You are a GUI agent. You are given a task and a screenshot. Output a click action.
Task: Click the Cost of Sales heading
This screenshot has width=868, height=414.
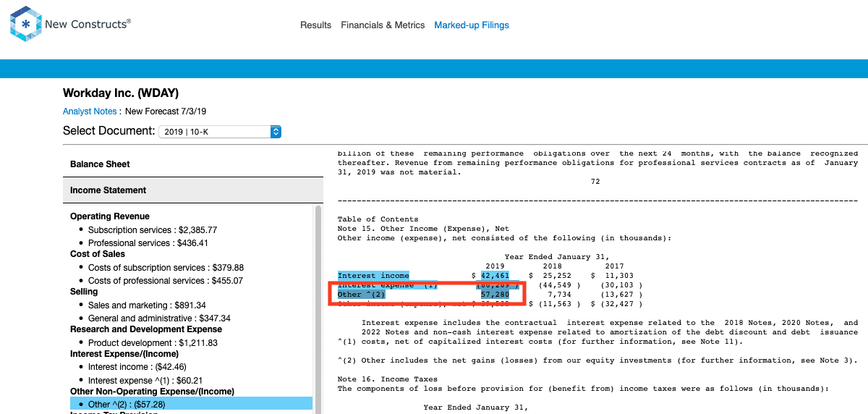click(98, 254)
